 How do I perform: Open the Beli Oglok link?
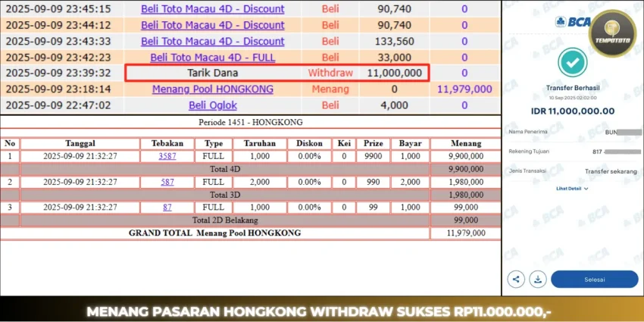click(x=212, y=105)
